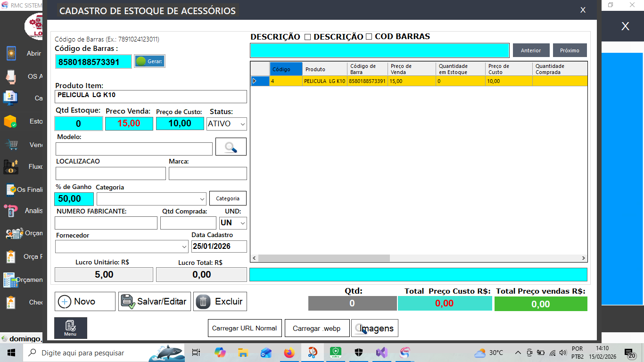Expand the Fornecedor dropdown list
Image resolution: width=644 pixels, height=362 pixels.
122,247
